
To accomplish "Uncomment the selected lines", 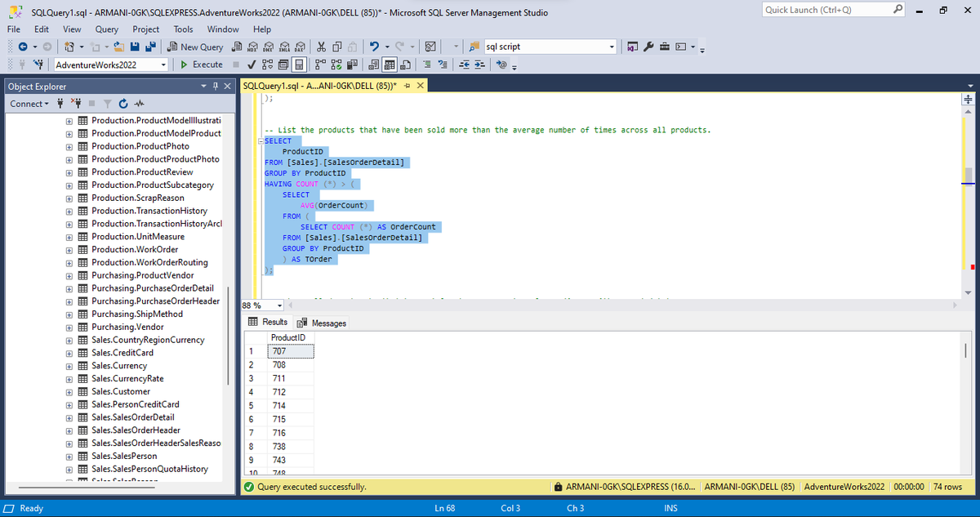I will point(443,65).
